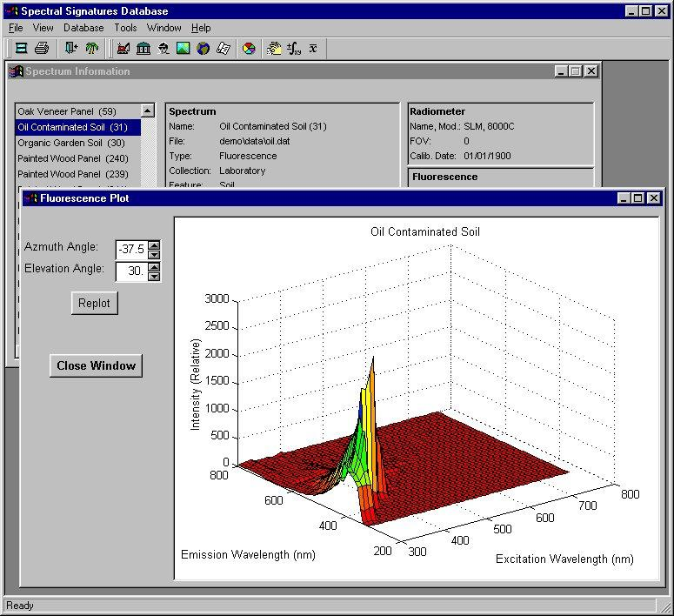Click the Excitation Wavelength axis label
The height and width of the screenshot is (616, 674).
click(564, 559)
